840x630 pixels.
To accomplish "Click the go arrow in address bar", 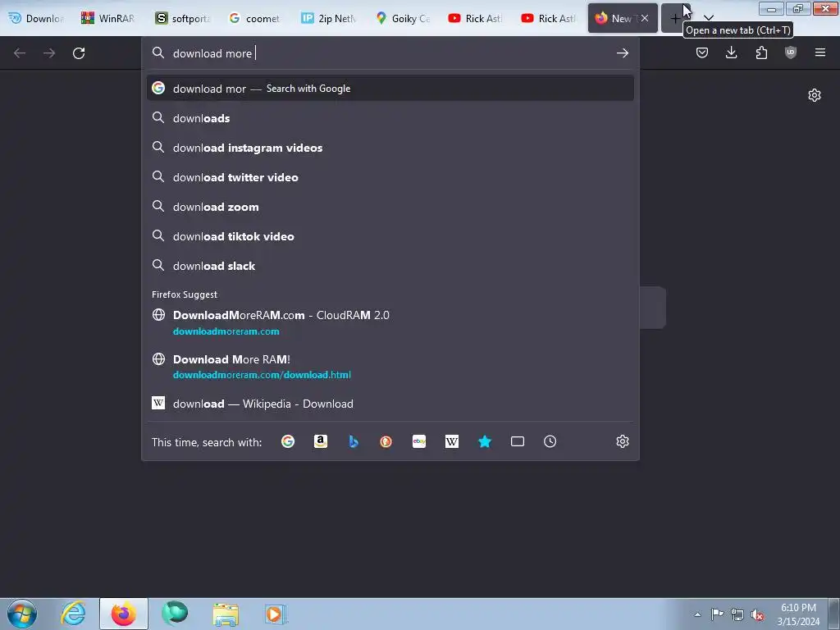I will (622, 53).
